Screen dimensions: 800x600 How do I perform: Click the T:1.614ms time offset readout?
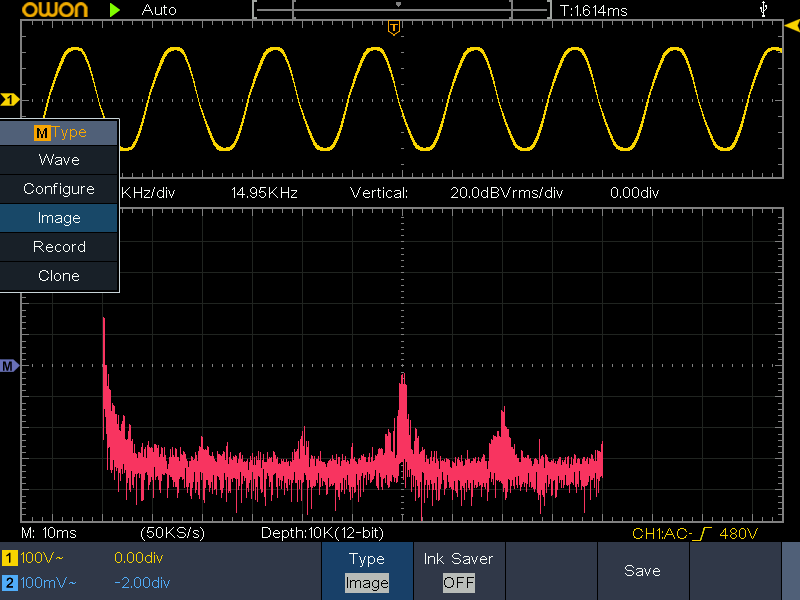pos(594,10)
